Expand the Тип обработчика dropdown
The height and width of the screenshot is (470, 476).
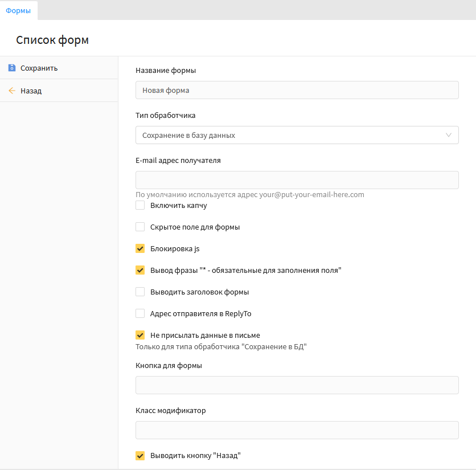[296, 135]
